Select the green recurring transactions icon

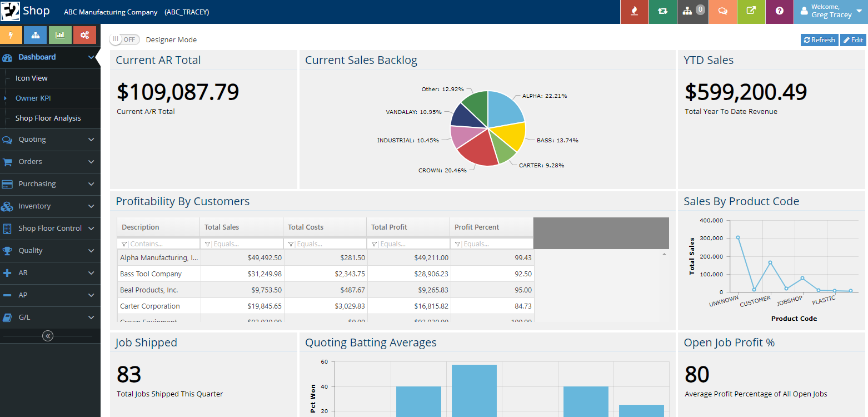pyautogui.click(x=662, y=12)
